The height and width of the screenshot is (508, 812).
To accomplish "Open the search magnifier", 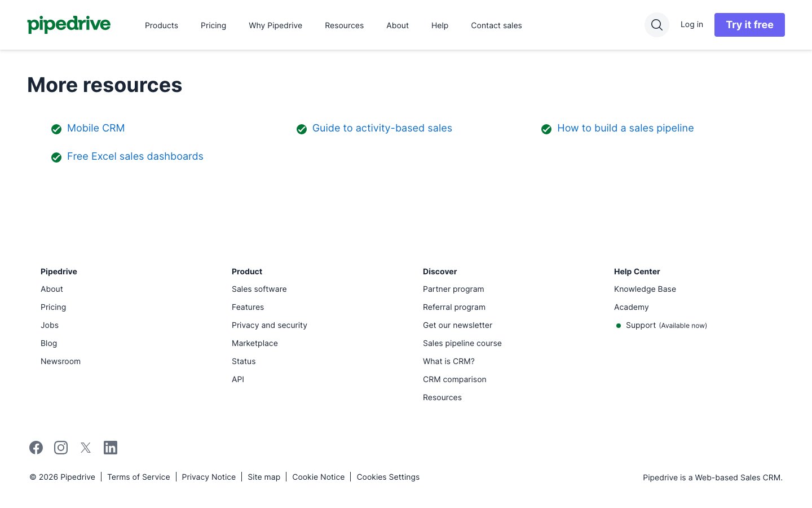I will 656,25.
